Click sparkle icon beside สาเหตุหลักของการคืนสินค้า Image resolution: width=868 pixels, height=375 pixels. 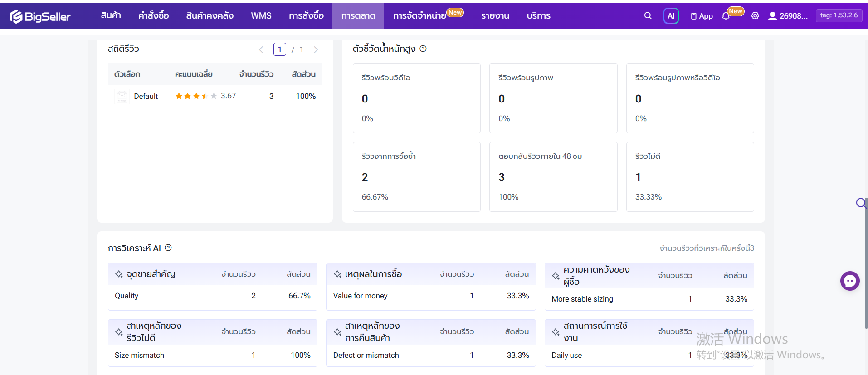tap(337, 332)
